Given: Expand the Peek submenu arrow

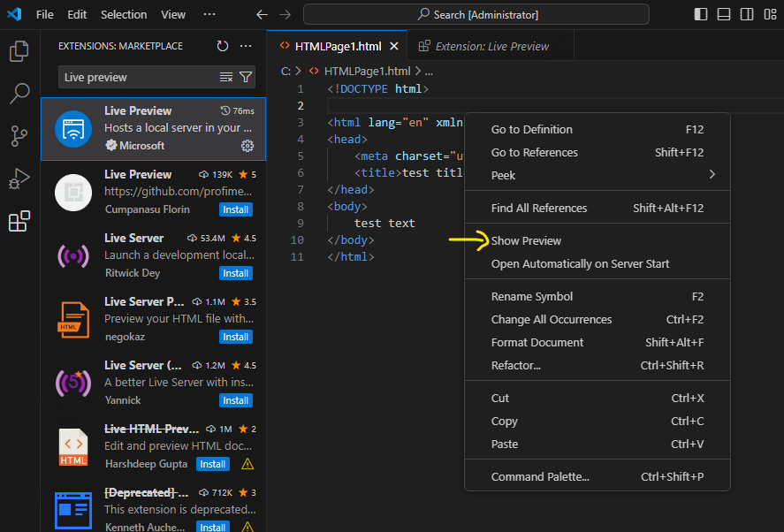Looking at the screenshot, I should pyautogui.click(x=712, y=175).
